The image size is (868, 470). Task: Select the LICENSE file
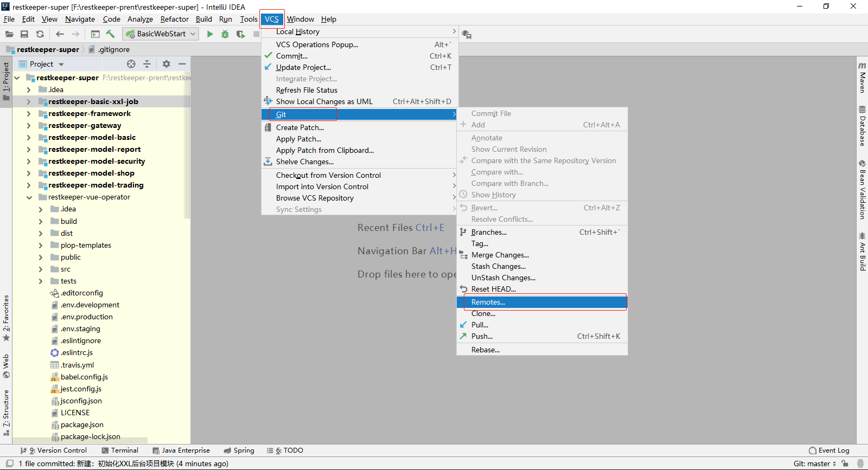tap(75, 413)
